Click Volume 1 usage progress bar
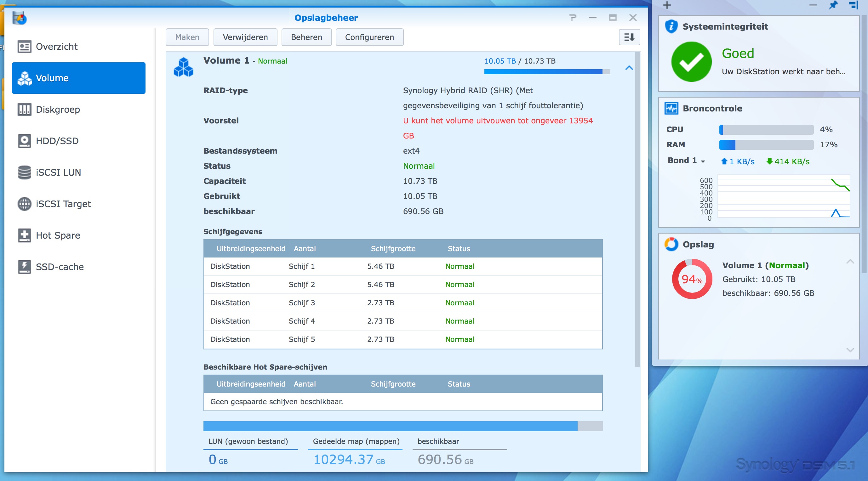The width and height of the screenshot is (868, 481). coord(547,72)
